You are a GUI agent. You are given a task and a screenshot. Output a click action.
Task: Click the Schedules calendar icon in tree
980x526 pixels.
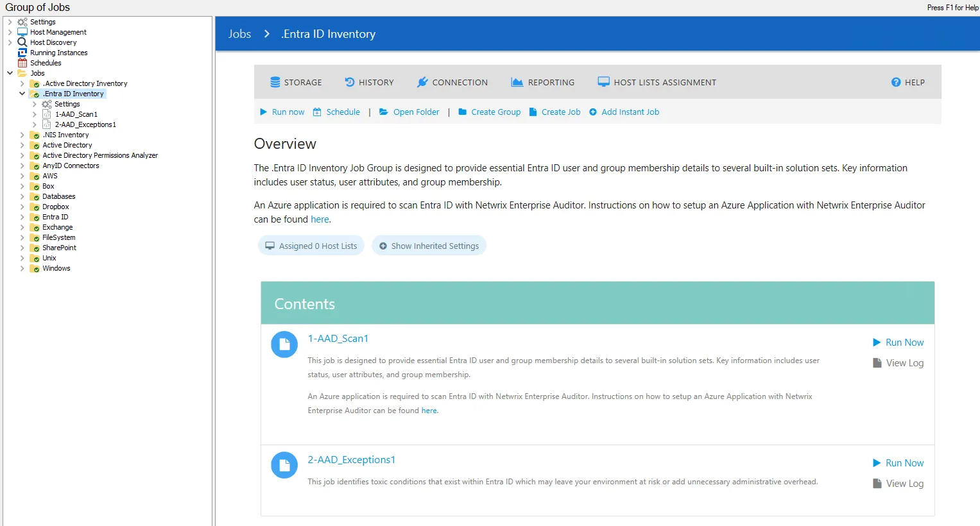point(22,63)
